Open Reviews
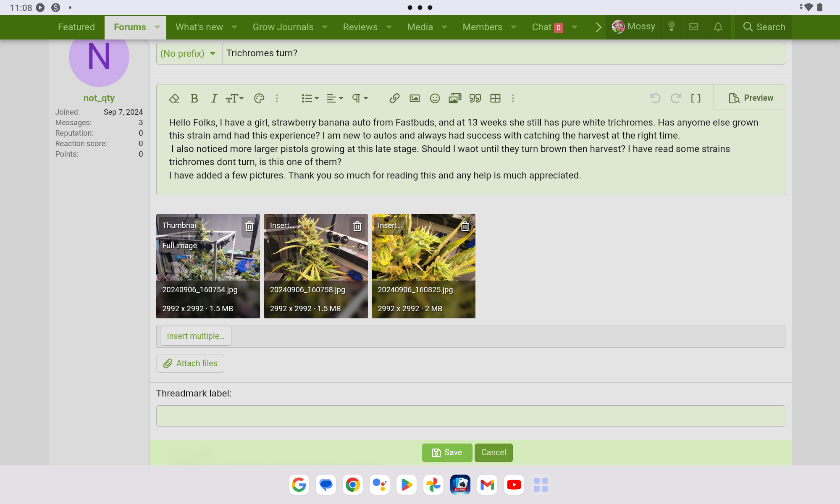 [360, 27]
